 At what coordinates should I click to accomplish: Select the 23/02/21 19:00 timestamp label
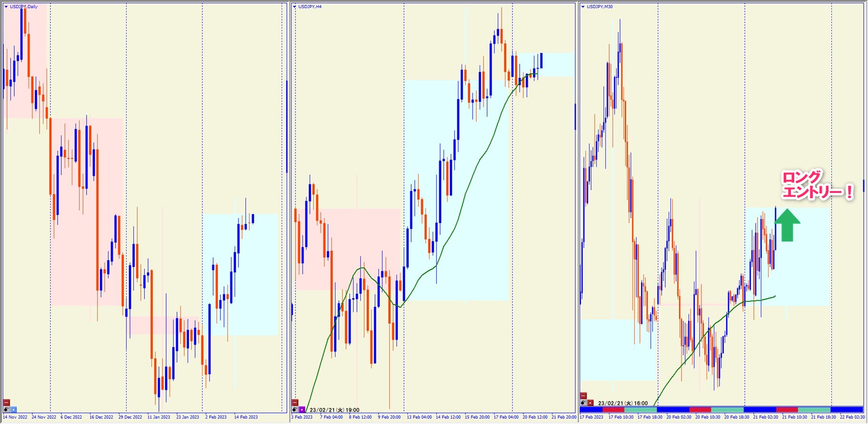tap(334, 410)
